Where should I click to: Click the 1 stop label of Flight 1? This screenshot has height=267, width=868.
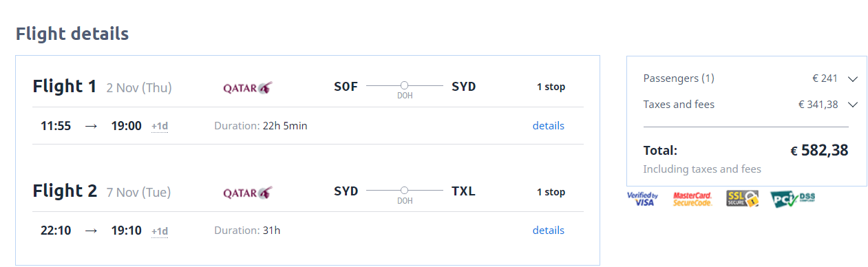pyautogui.click(x=551, y=87)
